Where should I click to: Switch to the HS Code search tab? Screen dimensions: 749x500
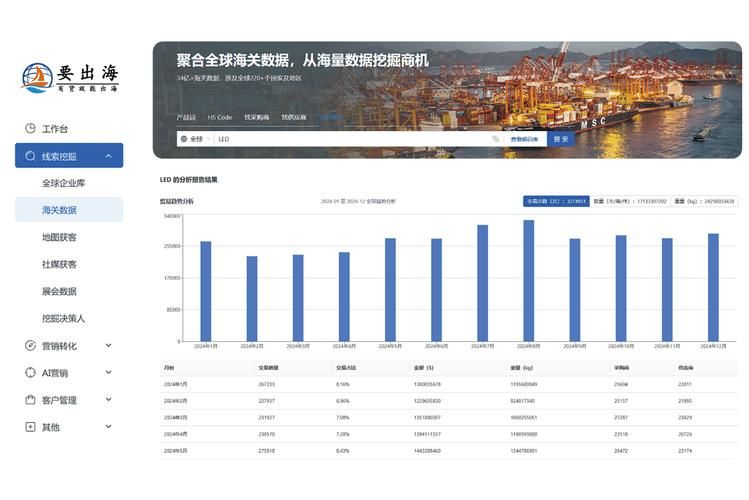point(220,117)
